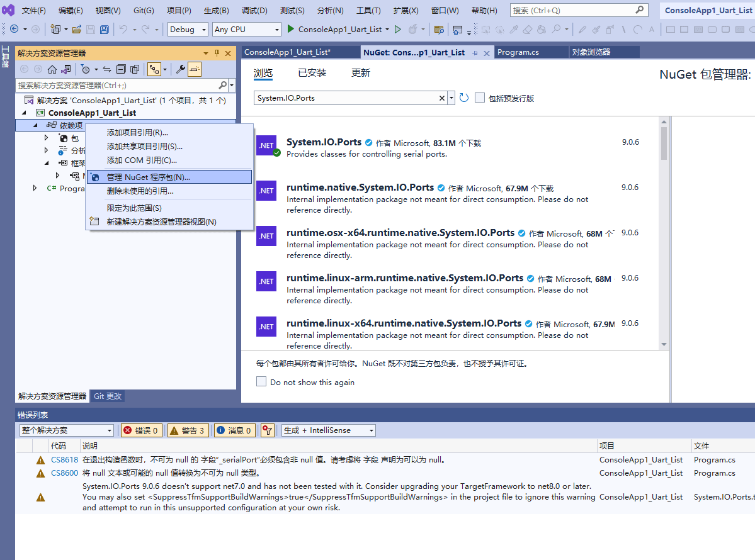Toggle the 警告 3 filter button
Image resolution: width=755 pixels, height=560 pixels.
(x=188, y=430)
